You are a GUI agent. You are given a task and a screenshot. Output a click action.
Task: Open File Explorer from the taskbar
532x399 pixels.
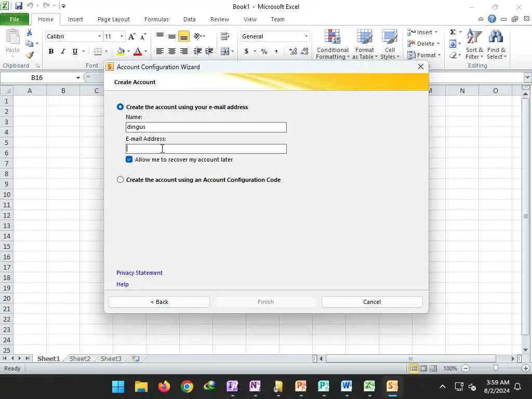(141, 386)
